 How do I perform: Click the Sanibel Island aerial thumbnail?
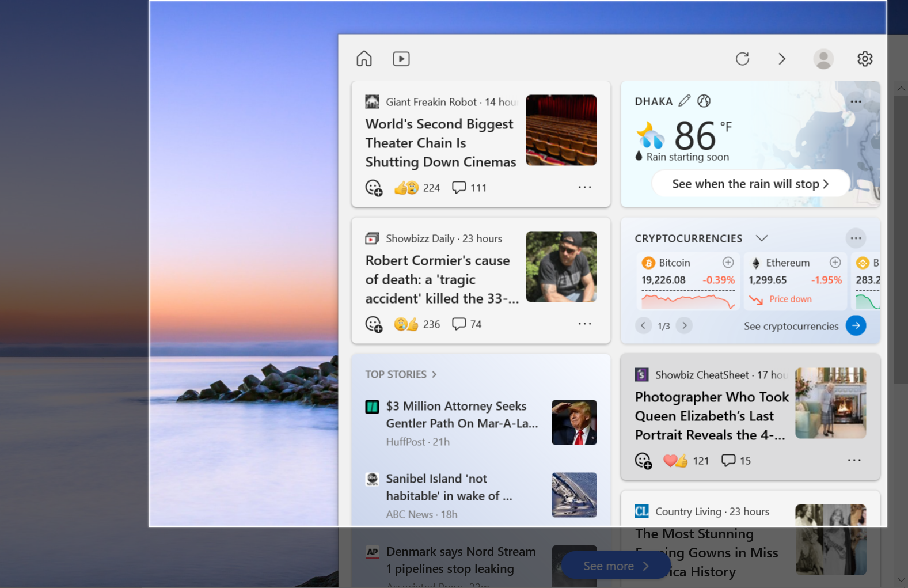(574, 495)
